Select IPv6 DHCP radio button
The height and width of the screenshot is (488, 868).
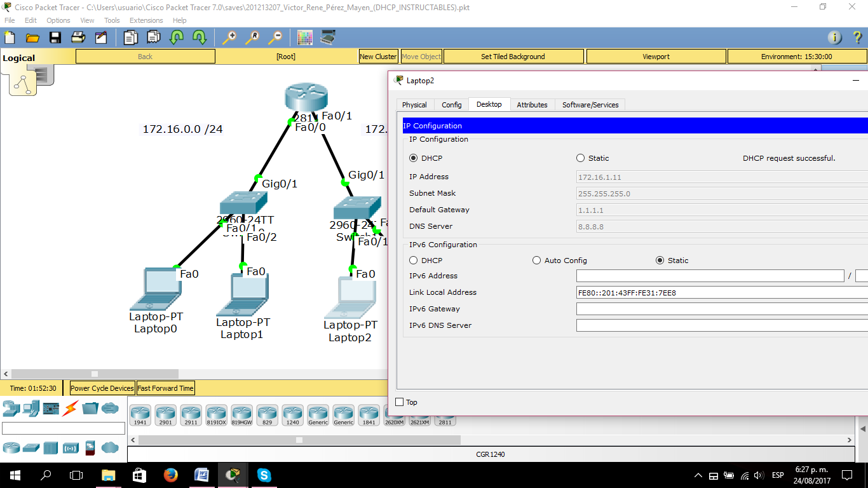(x=414, y=261)
